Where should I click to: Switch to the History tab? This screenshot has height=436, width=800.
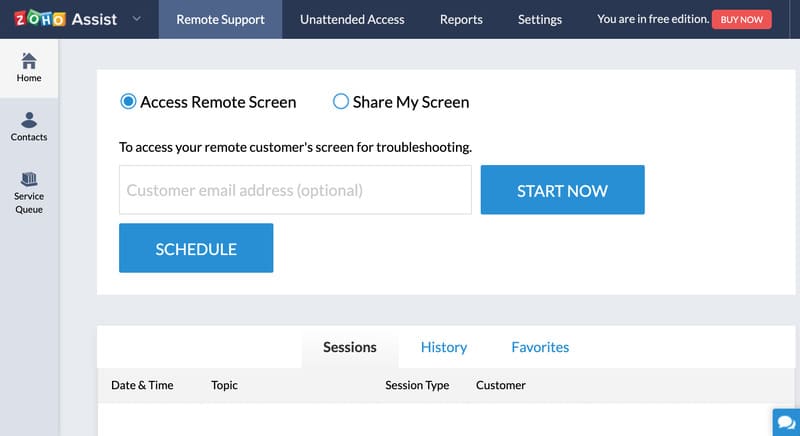(x=444, y=347)
